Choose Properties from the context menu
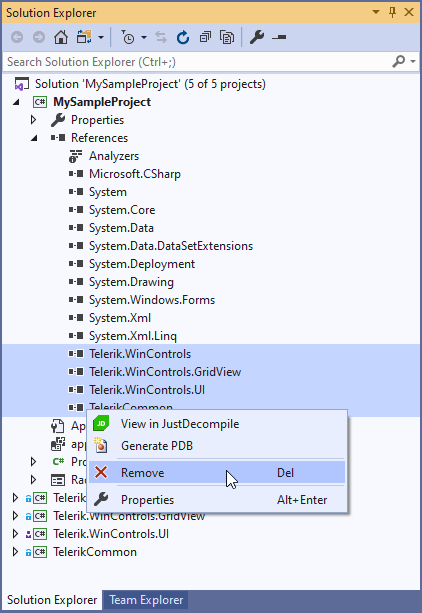This screenshot has width=422, height=613. [x=217, y=500]
